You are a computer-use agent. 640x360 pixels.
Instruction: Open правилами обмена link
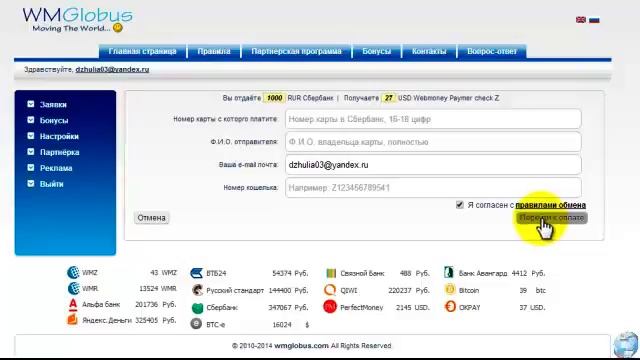click(x=551, y=205)
